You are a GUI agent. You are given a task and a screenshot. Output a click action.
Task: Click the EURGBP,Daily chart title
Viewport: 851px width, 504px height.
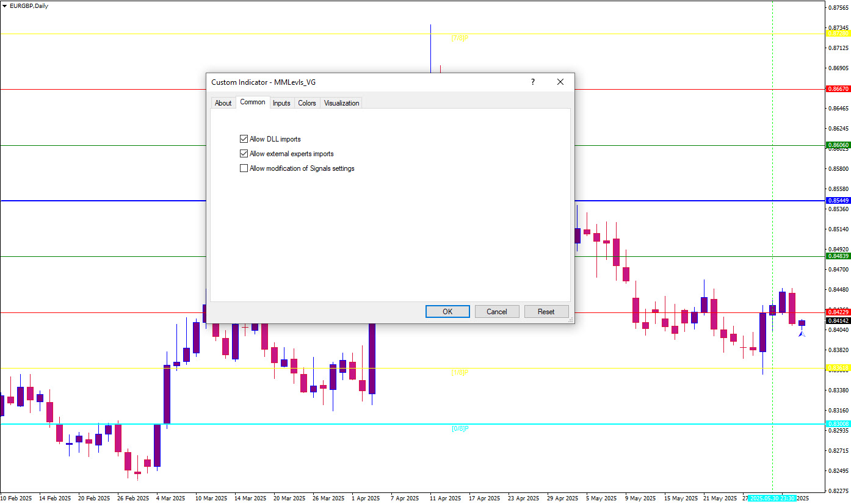point(29,5)
